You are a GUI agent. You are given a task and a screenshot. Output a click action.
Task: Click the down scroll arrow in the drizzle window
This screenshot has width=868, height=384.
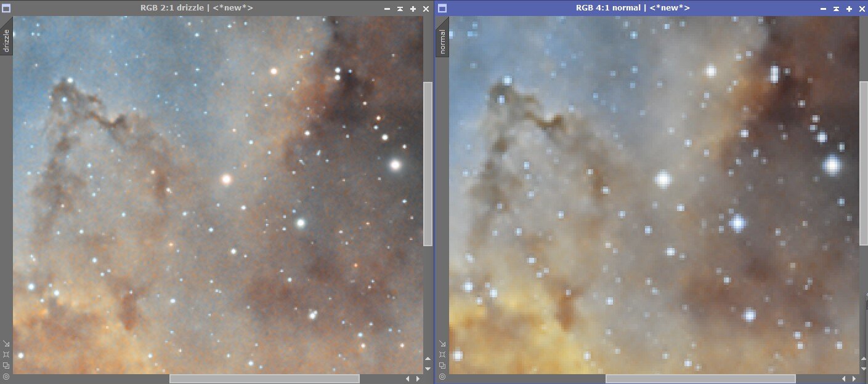428,369
